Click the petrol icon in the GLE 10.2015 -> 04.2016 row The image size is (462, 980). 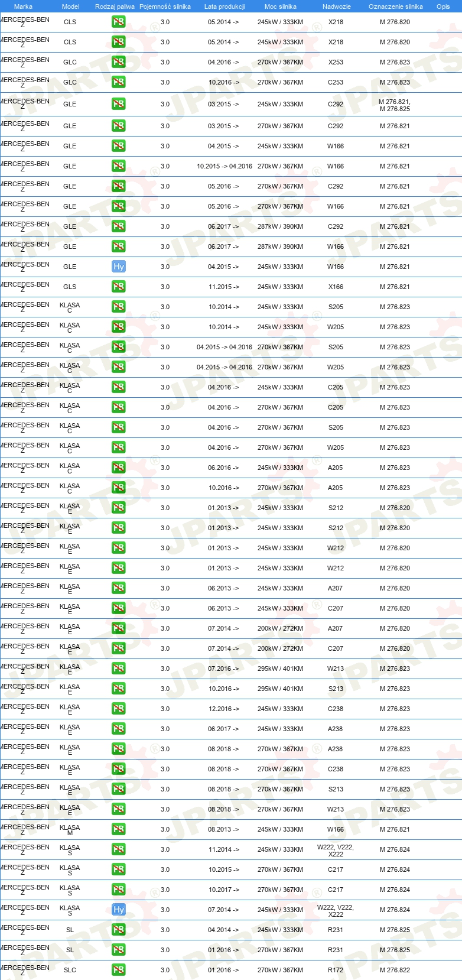119,166
